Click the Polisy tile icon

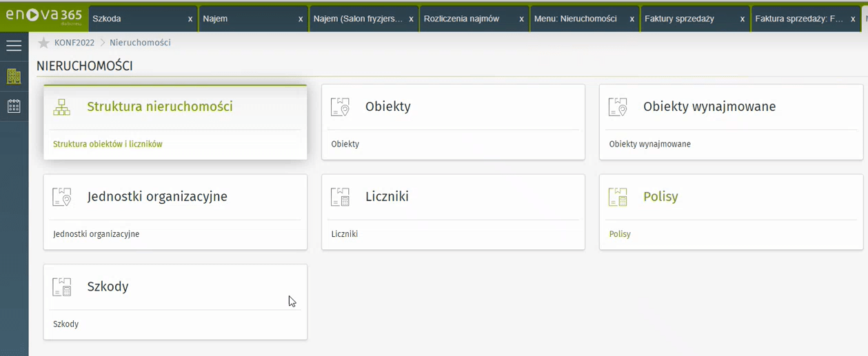click(x=618, y=197)
